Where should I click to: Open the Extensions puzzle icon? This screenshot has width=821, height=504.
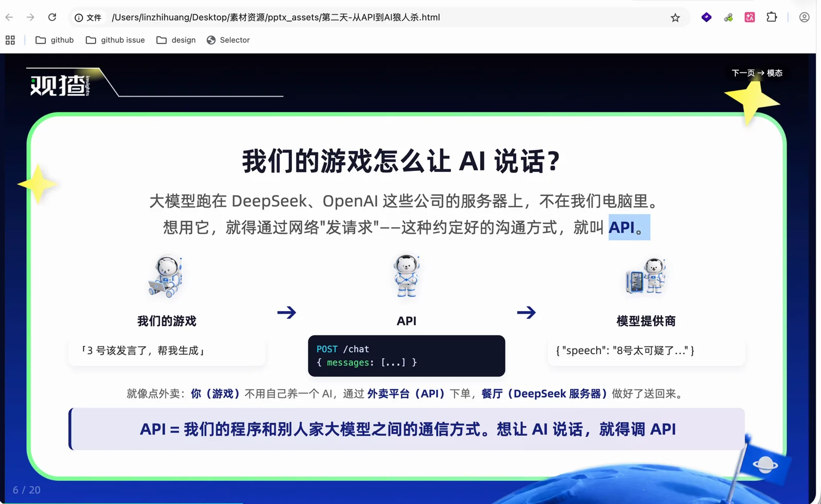click(772, 17)
